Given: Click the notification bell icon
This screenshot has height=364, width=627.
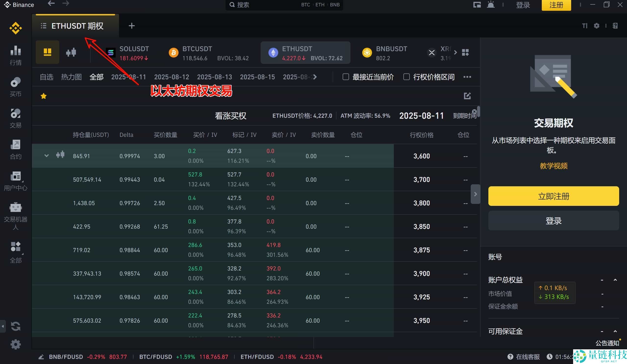Looking at the screenshot, I should click(491, 4).
